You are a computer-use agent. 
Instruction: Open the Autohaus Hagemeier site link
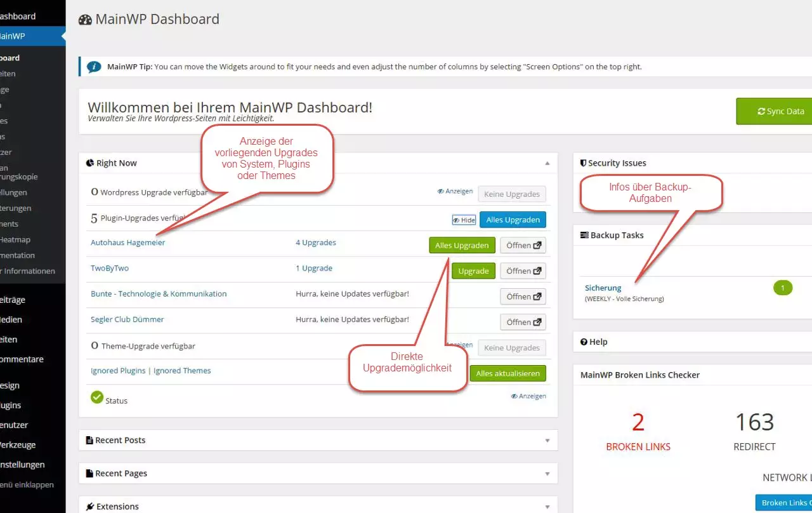tap(128, 243)
